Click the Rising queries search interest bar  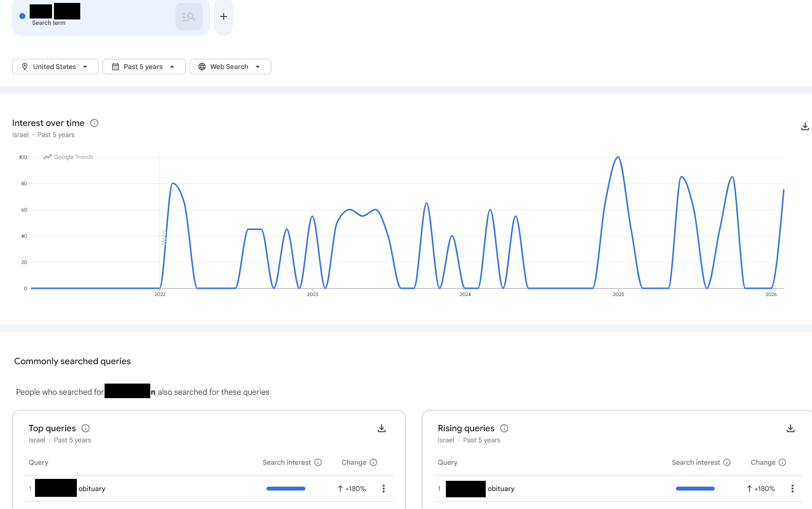pos(695,489)
